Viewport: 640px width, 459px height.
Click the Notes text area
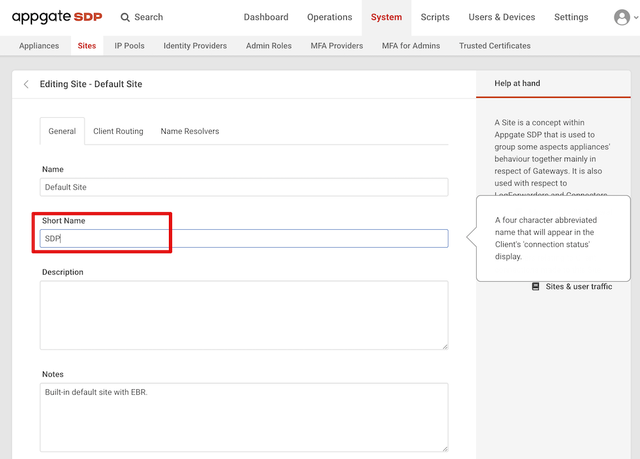(244, 417)
